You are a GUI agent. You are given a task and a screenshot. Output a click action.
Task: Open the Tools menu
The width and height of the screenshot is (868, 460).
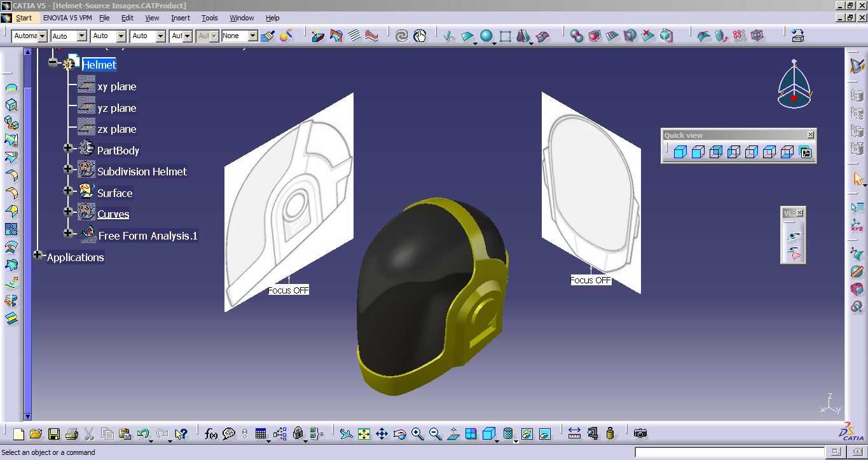coord(210,18)
